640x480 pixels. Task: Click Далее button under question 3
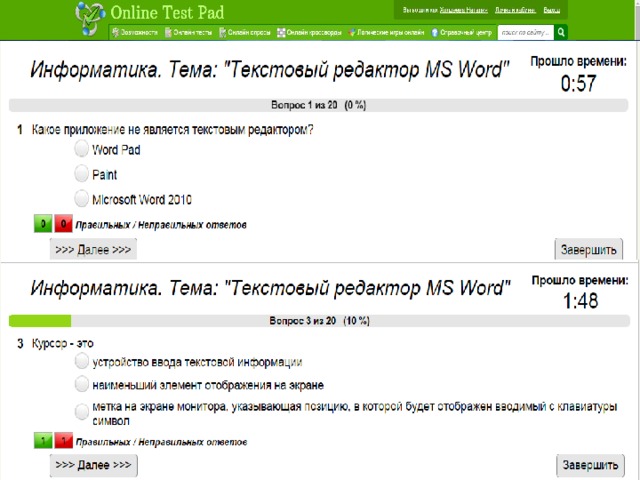point(93,465)
